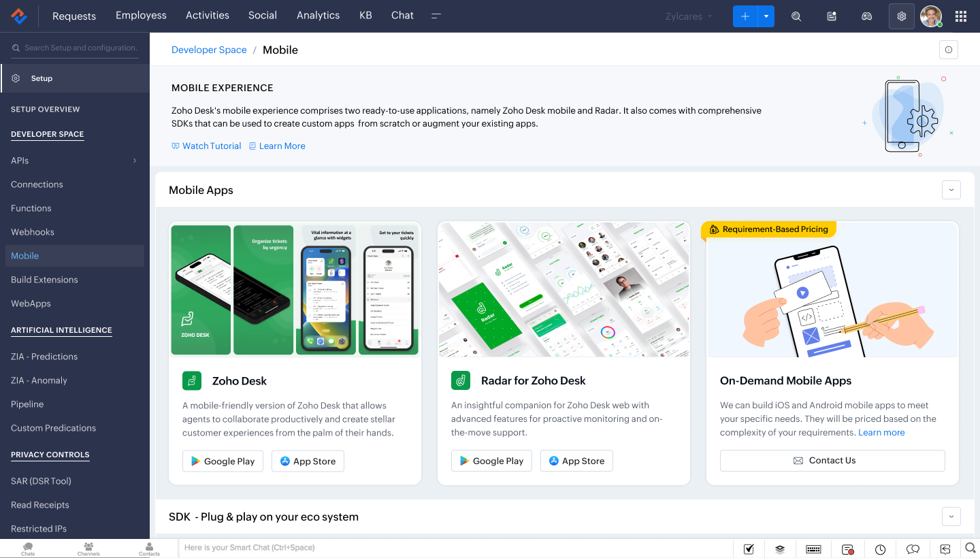Open the gamepad gamification icon
Screen dimensions: 980x558
pyautogui.click(x=867, y=16)
